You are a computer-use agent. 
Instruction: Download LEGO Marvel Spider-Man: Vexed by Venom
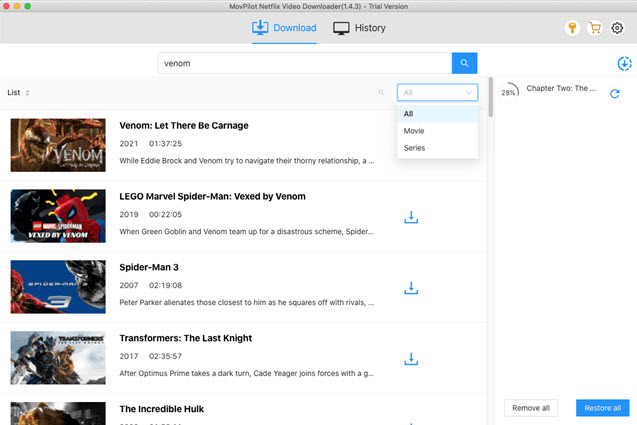(411, 217)
